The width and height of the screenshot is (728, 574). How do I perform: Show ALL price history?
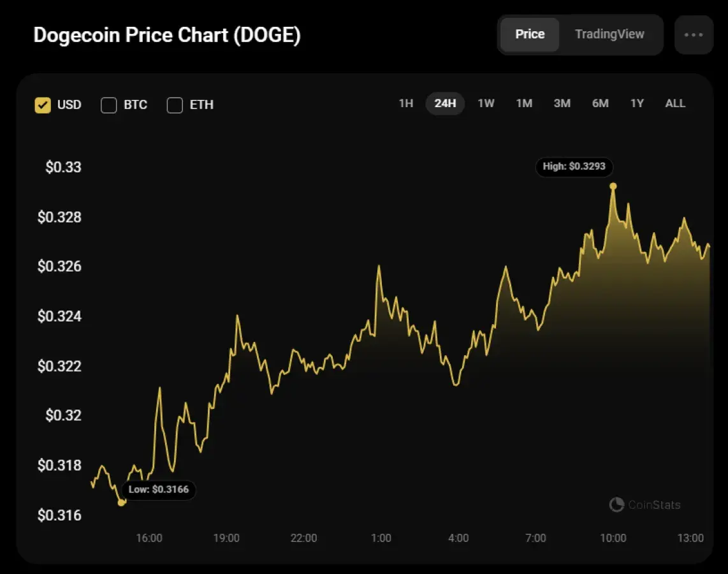click(675, 103)
